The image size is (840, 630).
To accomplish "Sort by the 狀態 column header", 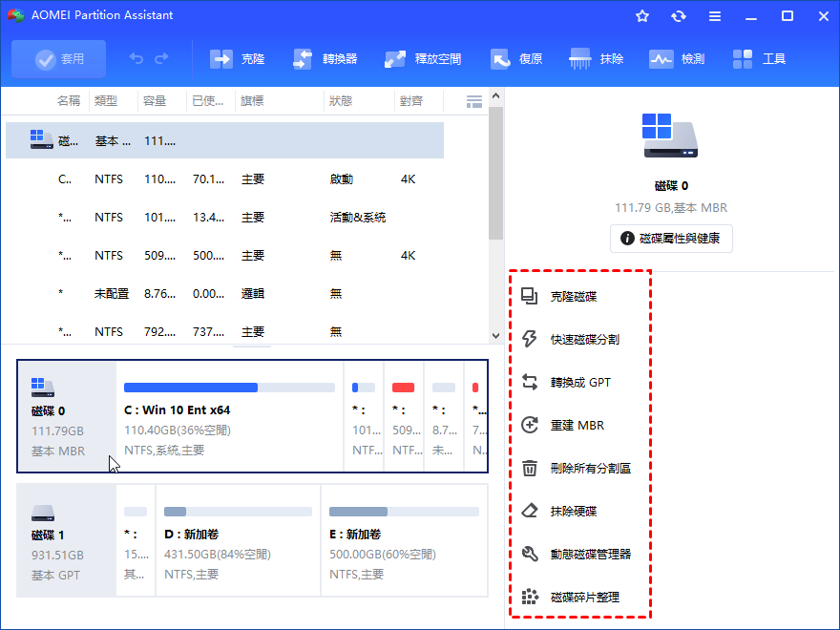I will [341, 101].
